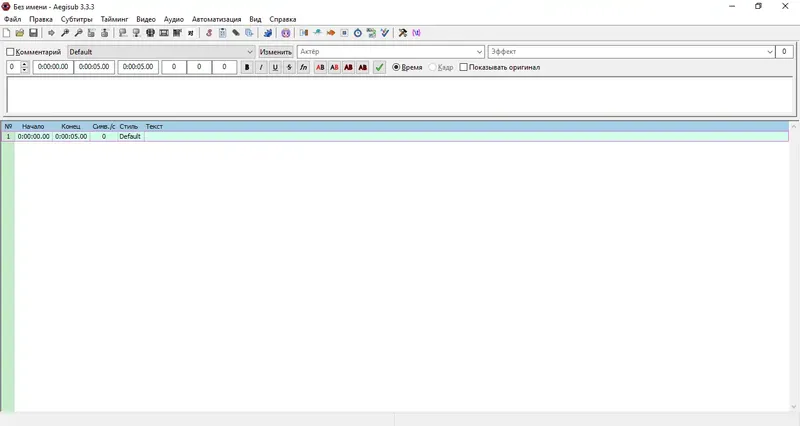800x426 pixels.
Task: Click the New subtitles file icon
Action: click(x=7, y=33)
